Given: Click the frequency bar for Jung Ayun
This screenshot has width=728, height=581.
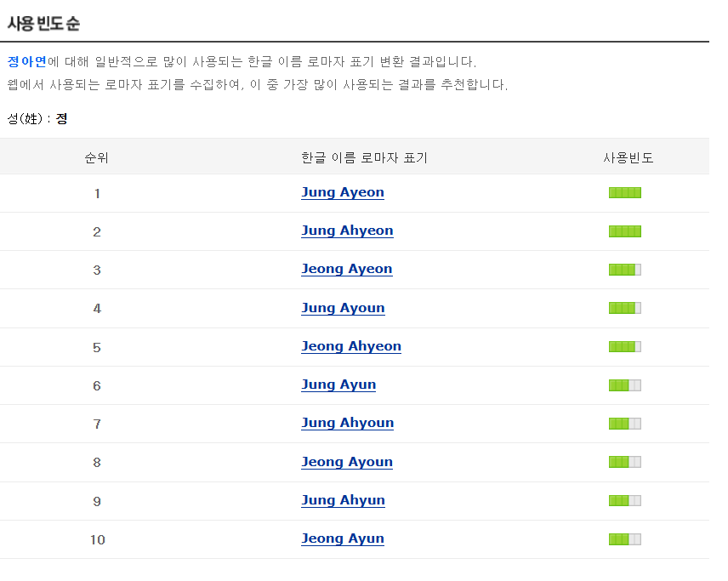Looking at the screenshot, I should tap(625, 385).
